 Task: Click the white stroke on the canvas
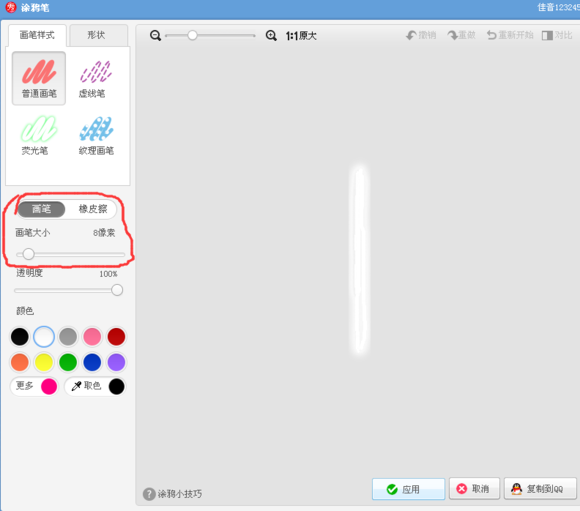[x=359, y=259]
